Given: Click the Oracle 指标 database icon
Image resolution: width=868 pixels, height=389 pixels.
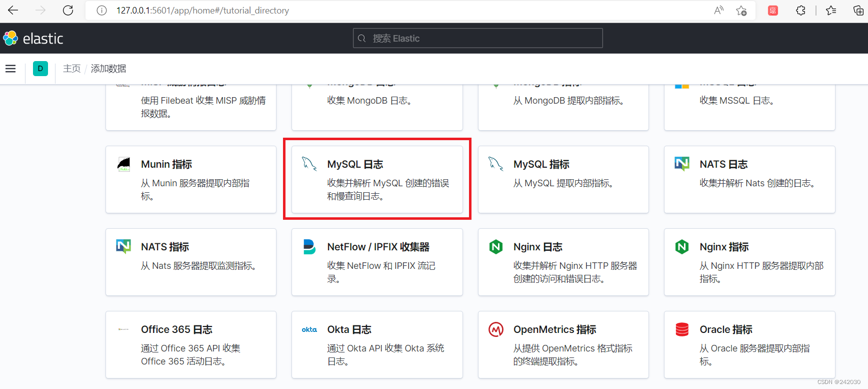Looking at the screenshot, I should [682, 329].
